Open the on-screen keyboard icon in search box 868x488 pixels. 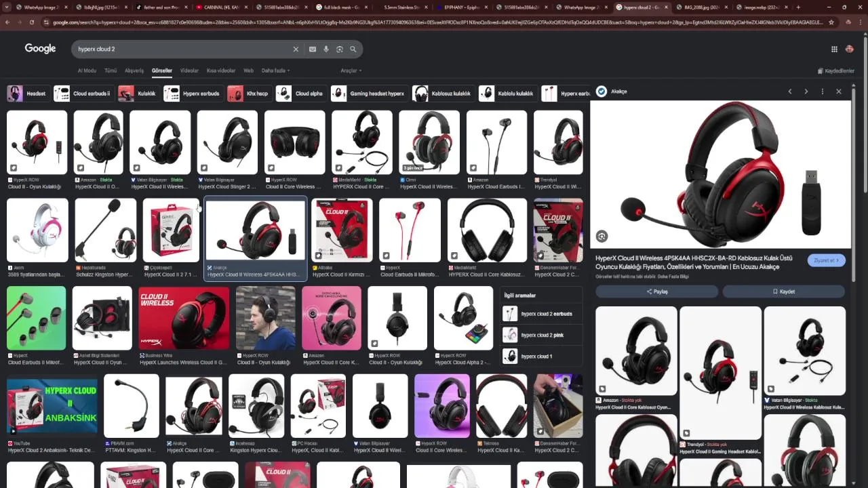click(x=312, y=49)
